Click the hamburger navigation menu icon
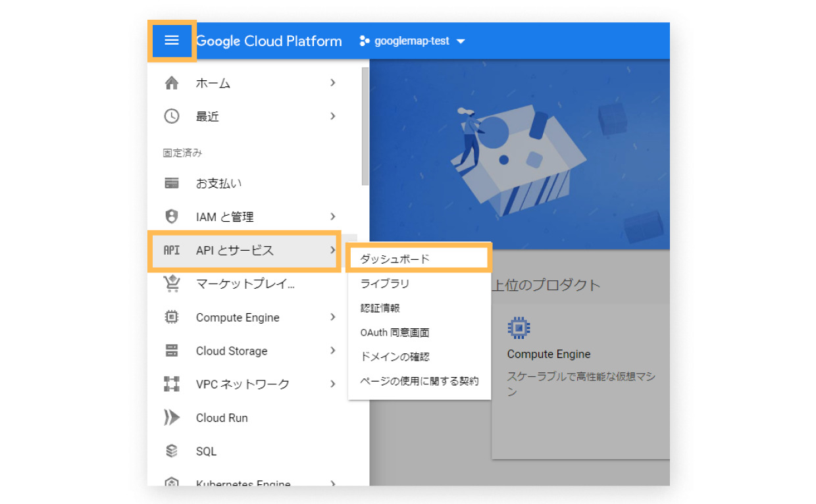This screenshot has height=504, width=816. [x=171, y=41]
